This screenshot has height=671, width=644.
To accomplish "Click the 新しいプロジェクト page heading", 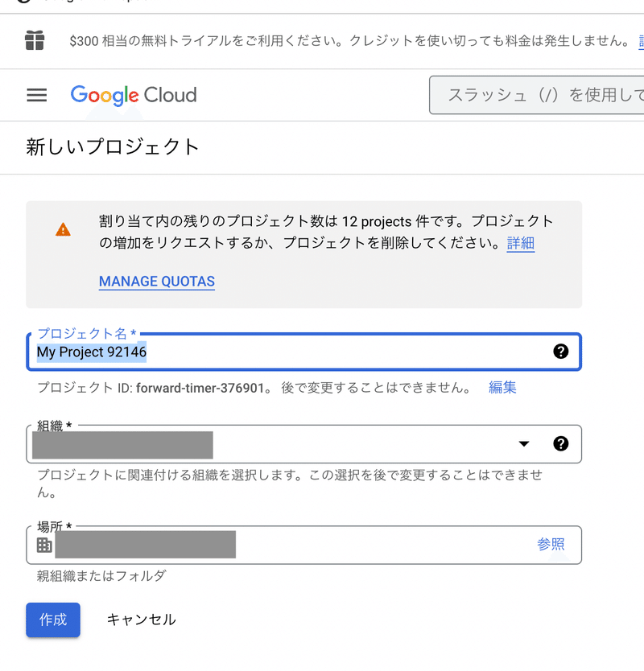I will (113, 147).
